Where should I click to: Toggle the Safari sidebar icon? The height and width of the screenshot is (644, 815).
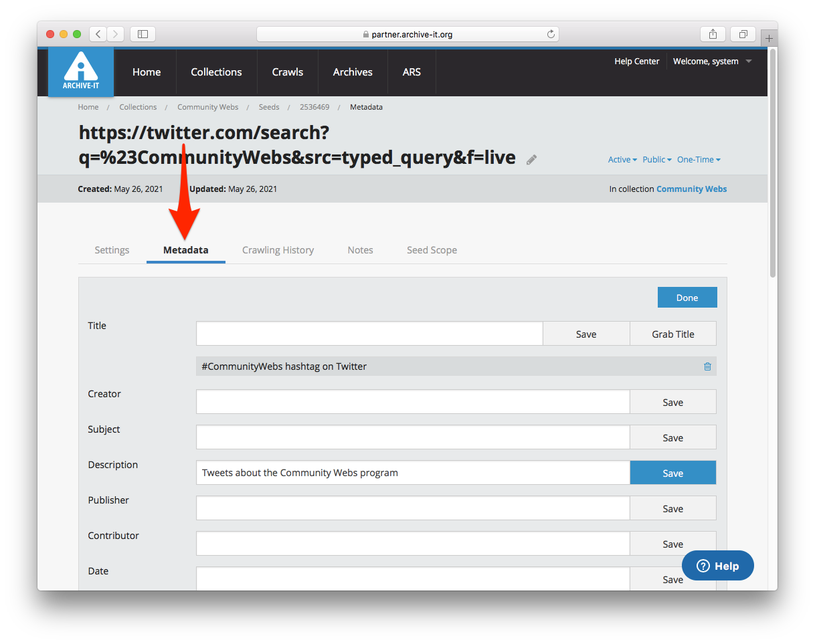[143, 34]
